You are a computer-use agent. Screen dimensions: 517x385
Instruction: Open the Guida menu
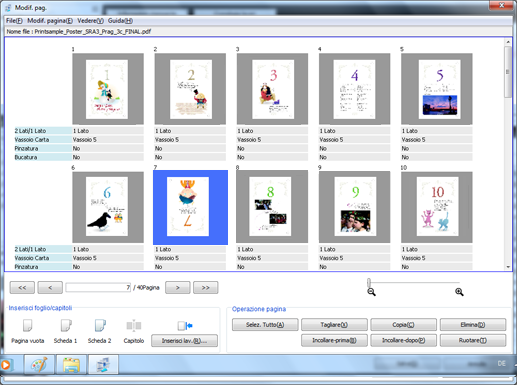point(120,21)
